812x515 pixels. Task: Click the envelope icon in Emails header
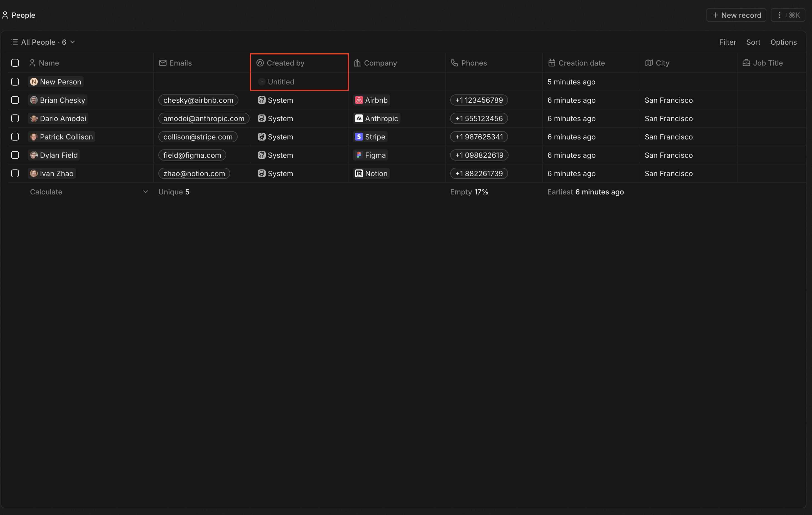pos(163,63)
